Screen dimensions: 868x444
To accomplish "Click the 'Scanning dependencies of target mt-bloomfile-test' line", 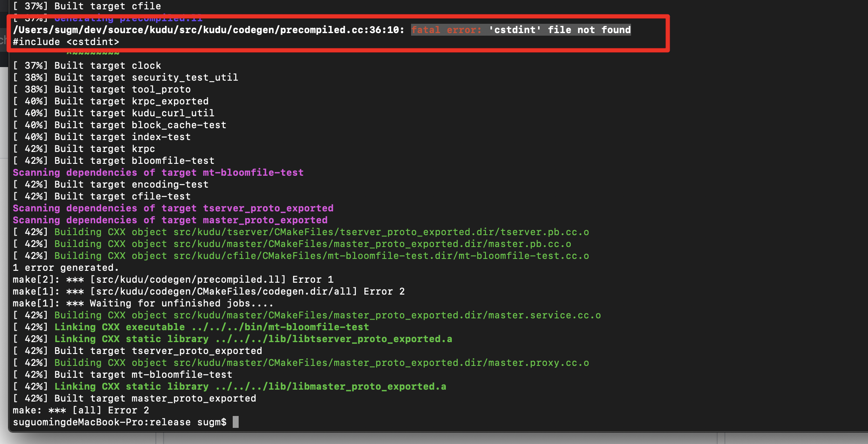I will pos(158,172).
